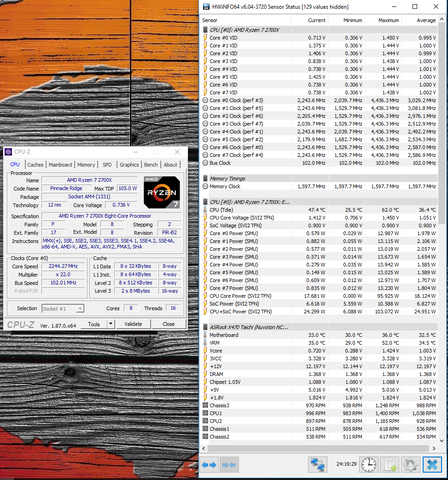Switch to the Mainboard tab in CPU-Z
The width and height of the screenshot is (448, 480).
point(60,165)
